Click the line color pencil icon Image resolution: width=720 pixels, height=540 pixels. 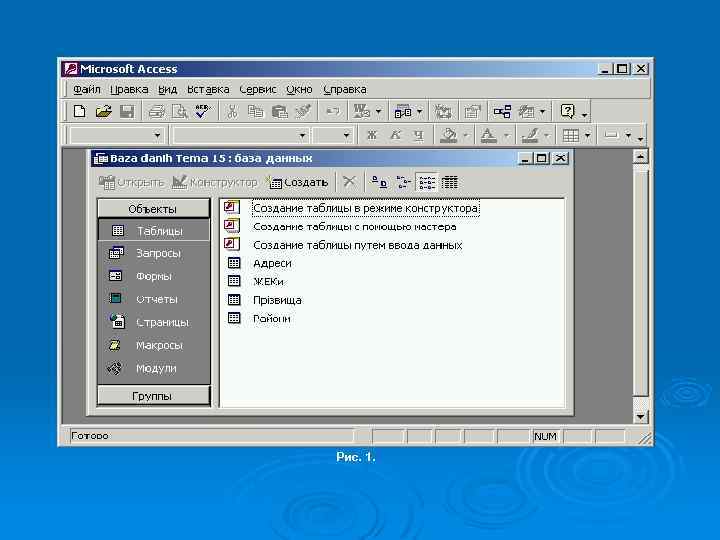529,135
